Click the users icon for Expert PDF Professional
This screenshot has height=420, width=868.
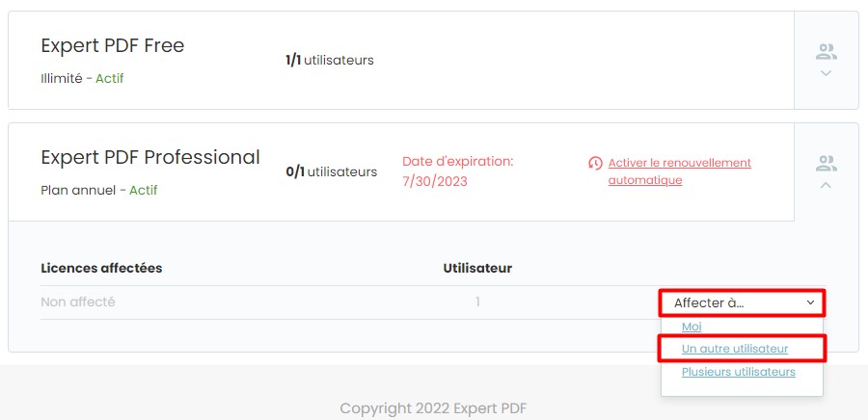point(826,164)
